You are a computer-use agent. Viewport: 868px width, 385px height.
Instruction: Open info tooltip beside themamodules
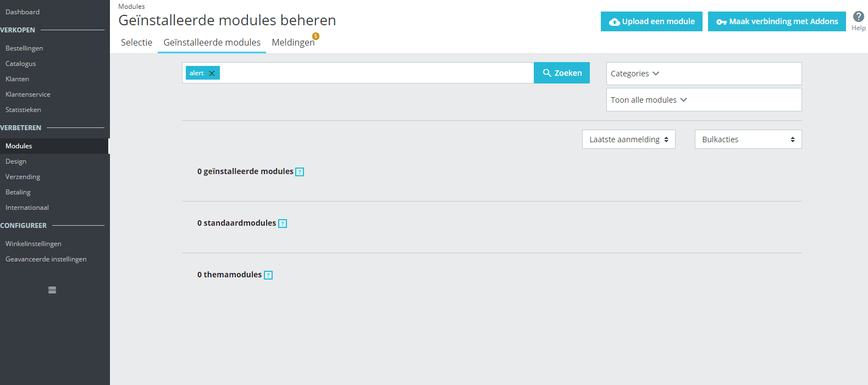268,275
